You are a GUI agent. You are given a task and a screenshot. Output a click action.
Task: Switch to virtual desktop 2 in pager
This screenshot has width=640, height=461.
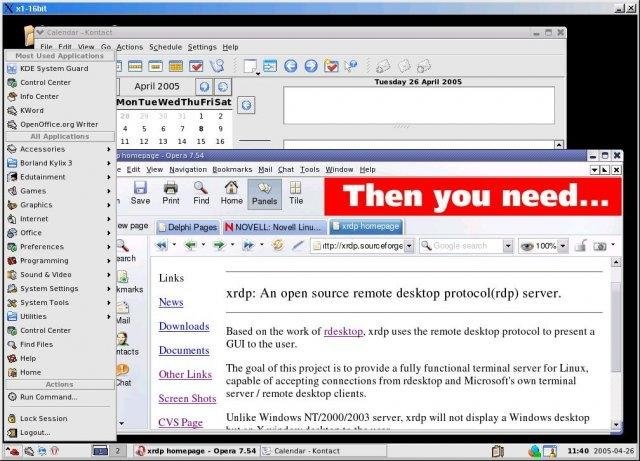[118, 451]
